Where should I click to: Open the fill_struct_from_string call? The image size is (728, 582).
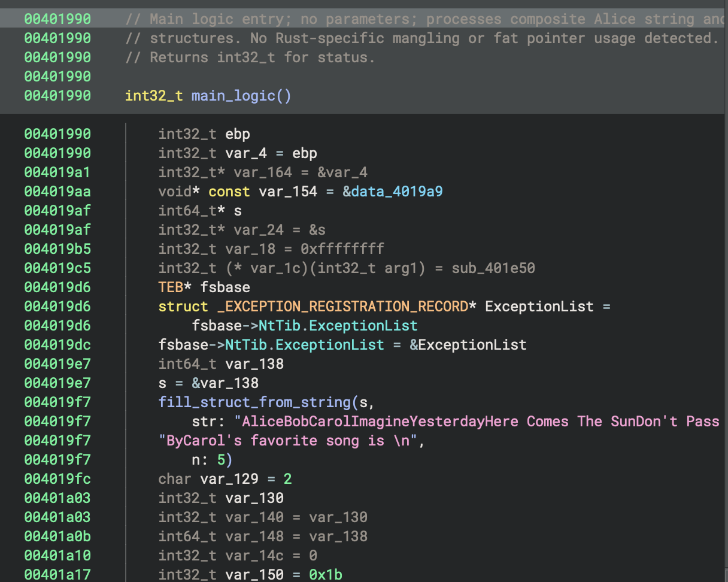pyautogui.click(x=254, y=402)
